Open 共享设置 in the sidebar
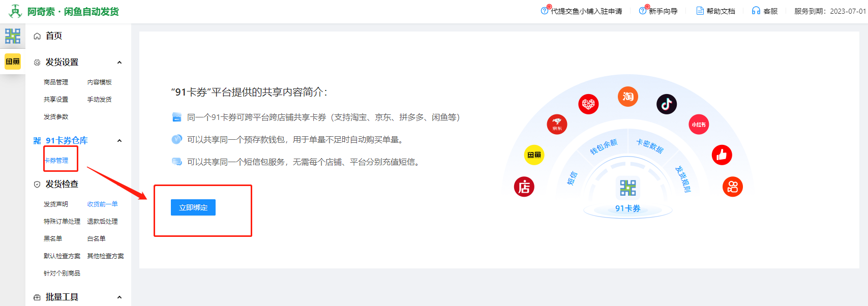868x306 pixels. pyautogui.click(x=56, y=100)
